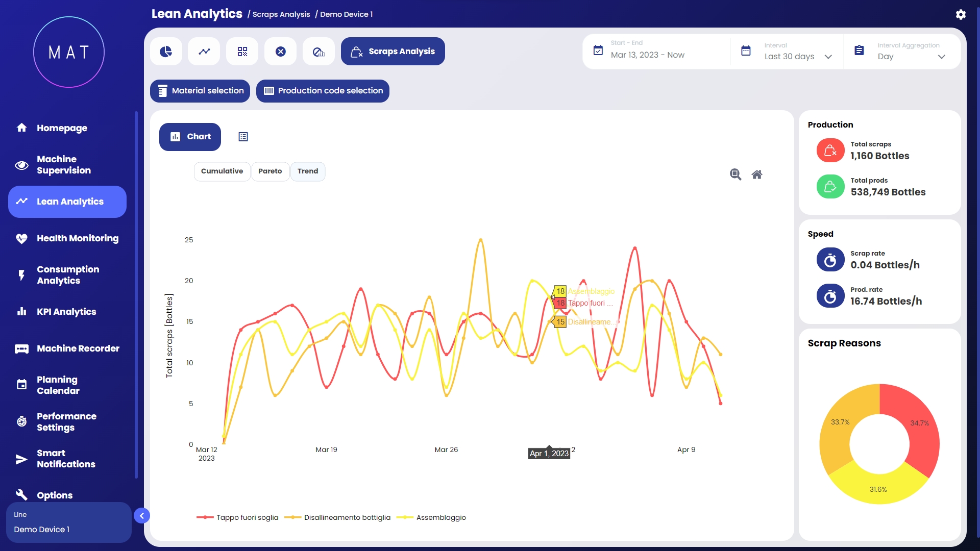
Task: Reset chart with home icon
Action: (x=757, y=174)
